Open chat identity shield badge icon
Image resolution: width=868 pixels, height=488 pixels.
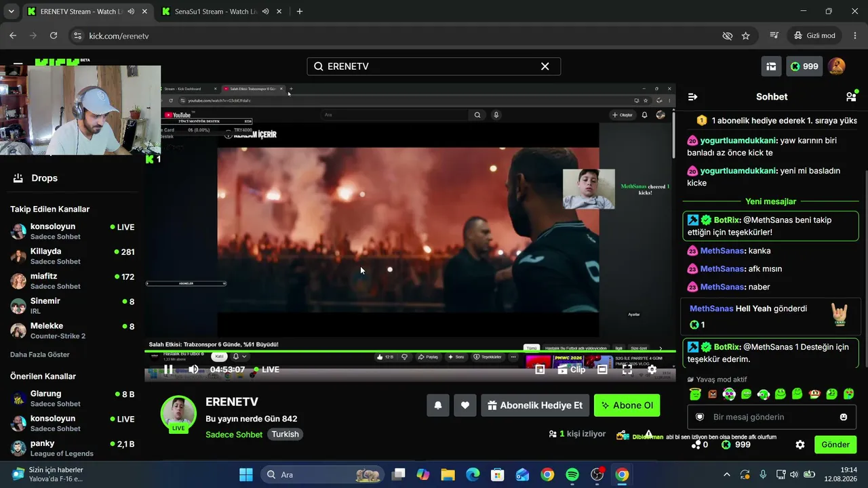coord(700,417)
